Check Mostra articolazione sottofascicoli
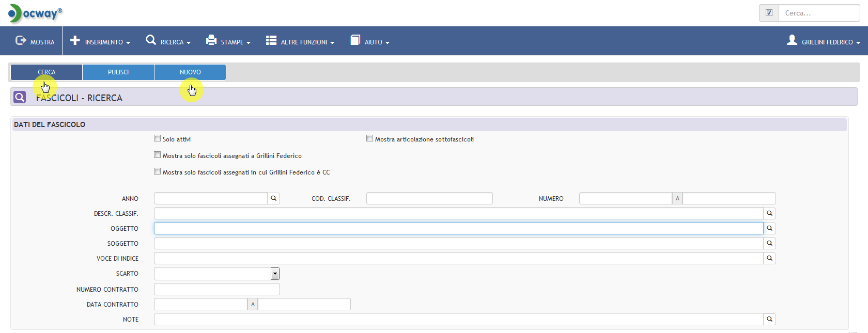Screen dimensions: 868x333 (369, 138)
